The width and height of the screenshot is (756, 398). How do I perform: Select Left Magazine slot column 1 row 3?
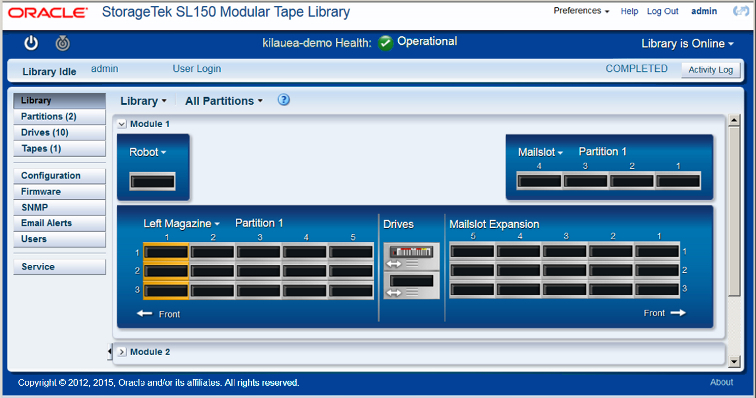(x=166, y=291)
